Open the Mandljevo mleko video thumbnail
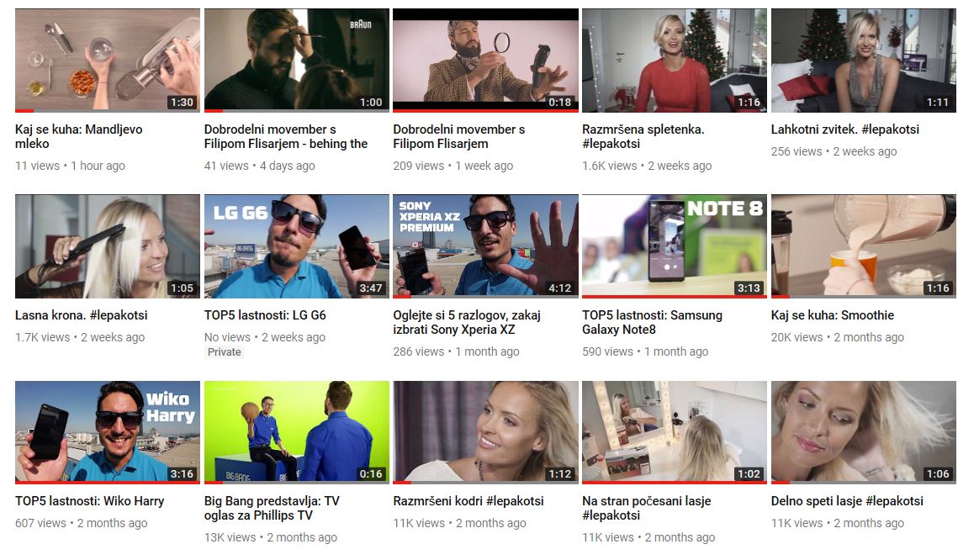The width and height of the screenshot is (958, 560). click(x=108, y=60)
